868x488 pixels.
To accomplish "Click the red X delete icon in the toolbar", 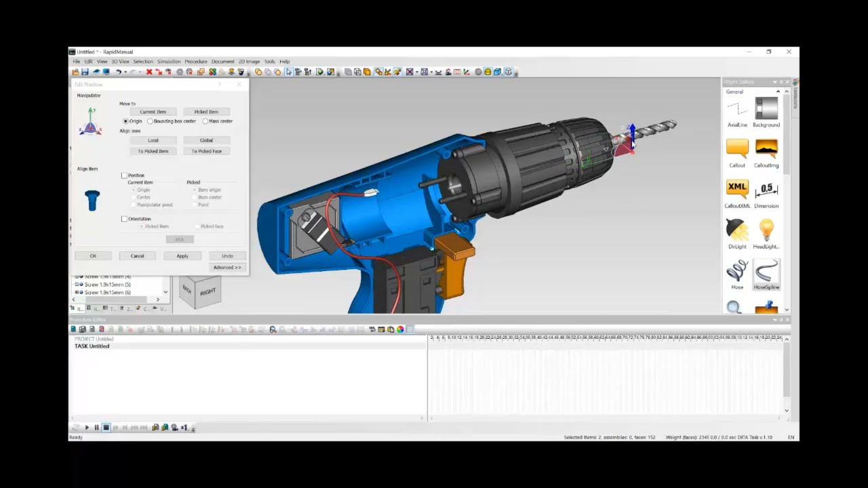I will pyautogui.click(x=149, y=72).
